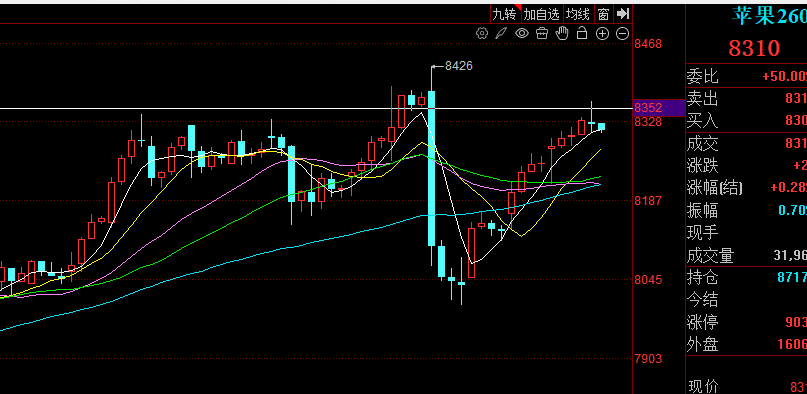Open the toolbox briefcase icon

pyautogui.click(x=542, y=33)
